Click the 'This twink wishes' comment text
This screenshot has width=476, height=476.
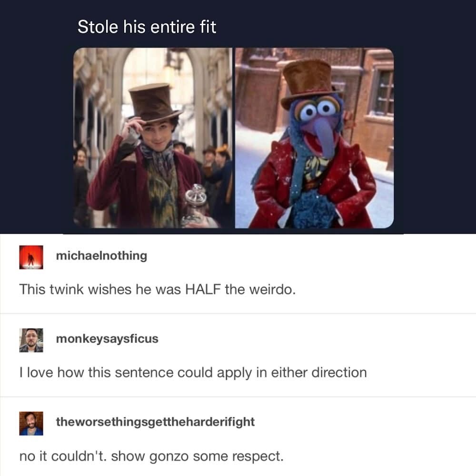(x=157, y=289)
